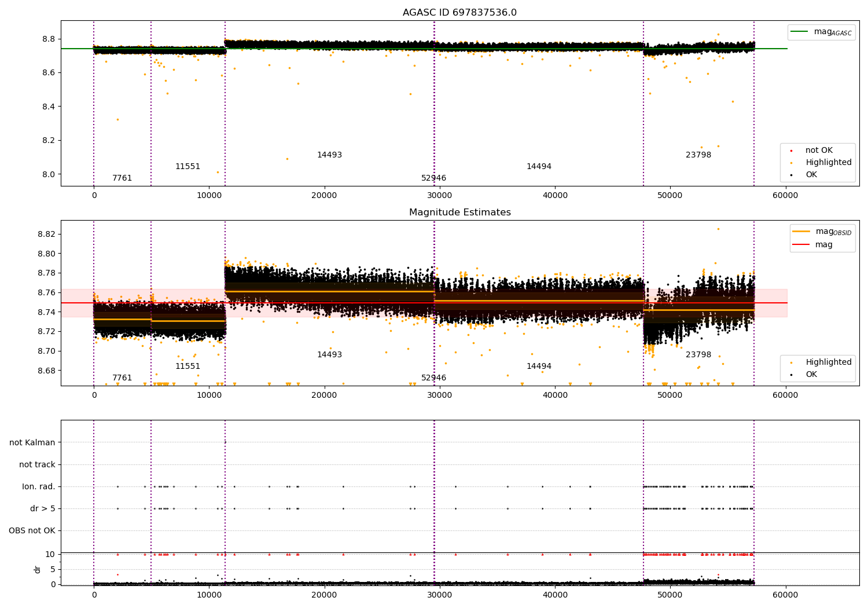
Task: Select the green mag AGASC legend entry
Action: pos(821,32)
